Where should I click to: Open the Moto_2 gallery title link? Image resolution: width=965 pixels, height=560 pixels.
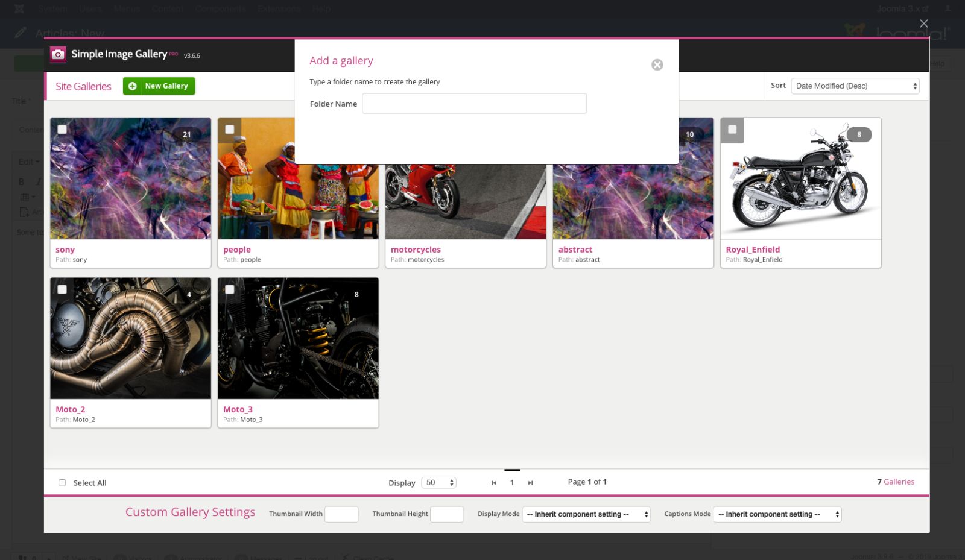71,409
